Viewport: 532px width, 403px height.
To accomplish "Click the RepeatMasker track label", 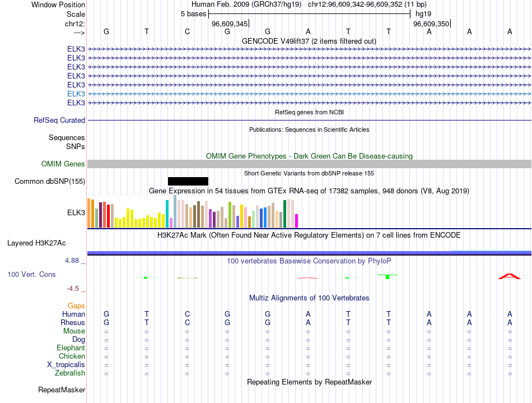I will tap(62, 390).
